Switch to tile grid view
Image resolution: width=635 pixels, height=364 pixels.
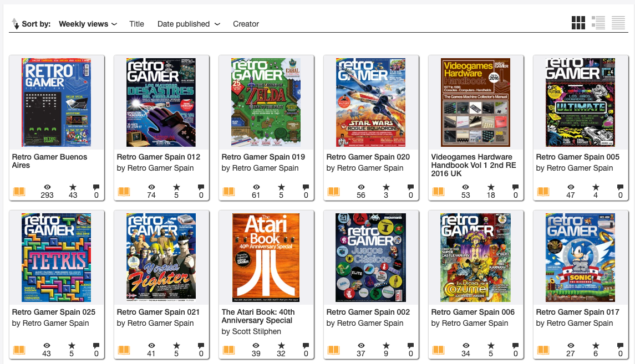tap(578, 23)
